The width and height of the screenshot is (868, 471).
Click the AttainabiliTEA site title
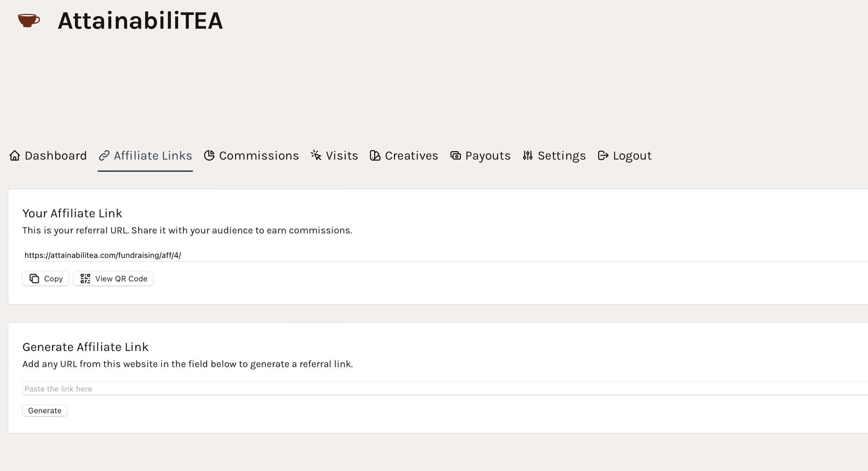(x=140, y=21)
